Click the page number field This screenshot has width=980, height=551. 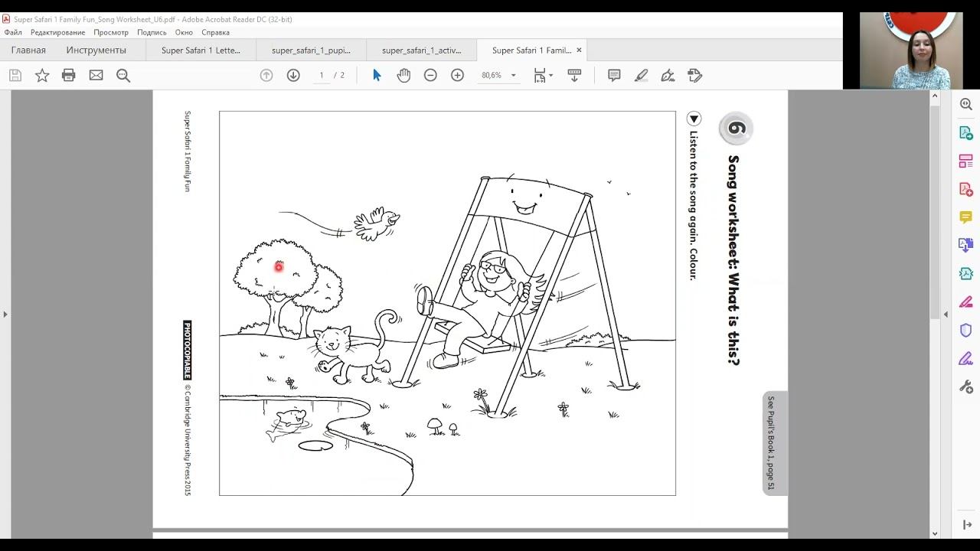(x=322, y=75)
